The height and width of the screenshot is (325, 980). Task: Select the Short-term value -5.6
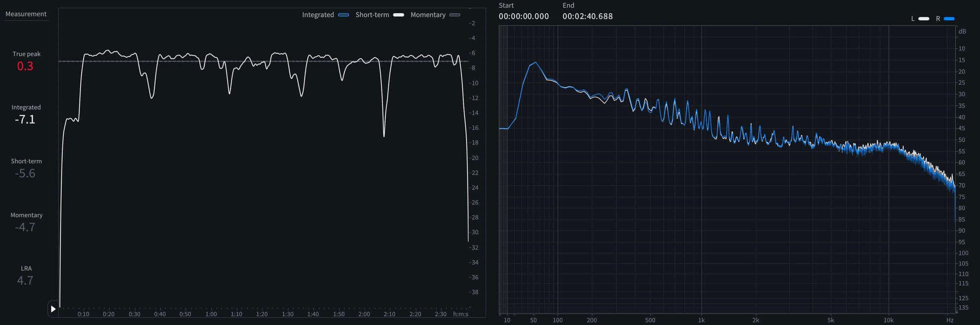tap(25, 174)
